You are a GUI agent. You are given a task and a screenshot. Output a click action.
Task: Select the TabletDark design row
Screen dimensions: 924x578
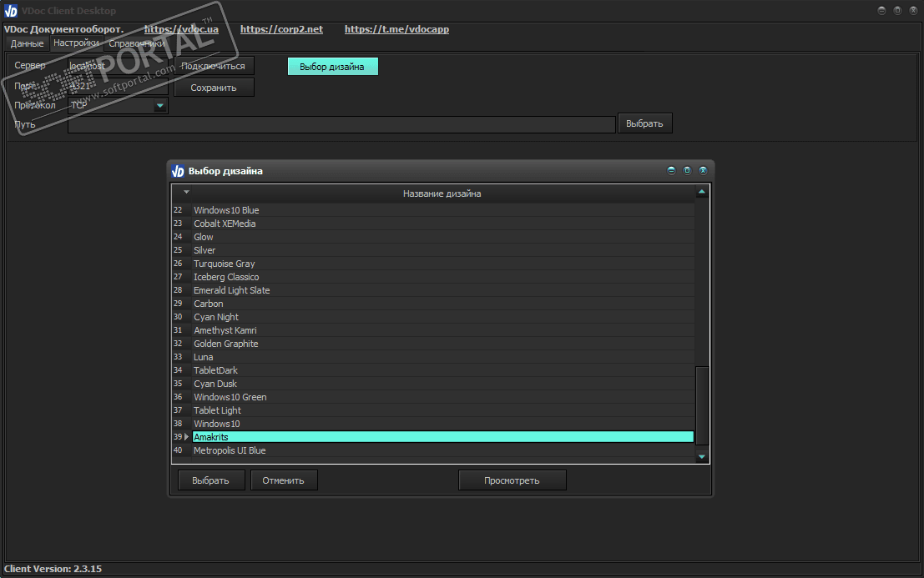point(433,370)
